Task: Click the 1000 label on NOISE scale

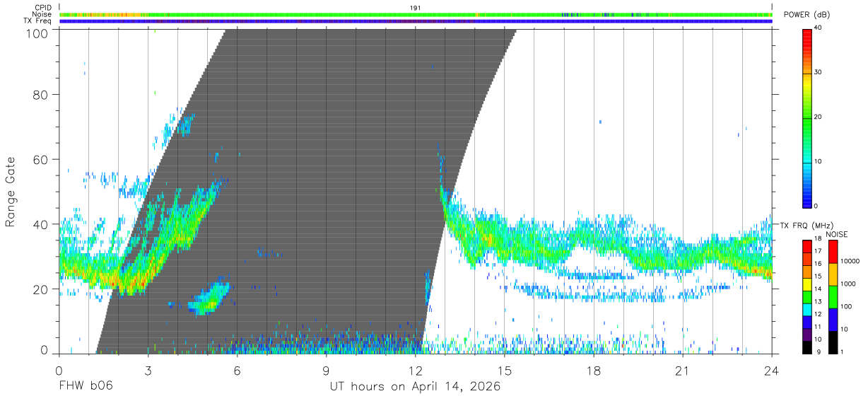Action: pyautogui.click(x=848, y=284)
